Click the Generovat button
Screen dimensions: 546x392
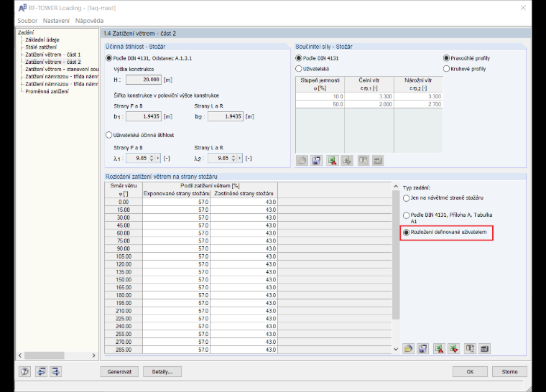click(119, 372)
